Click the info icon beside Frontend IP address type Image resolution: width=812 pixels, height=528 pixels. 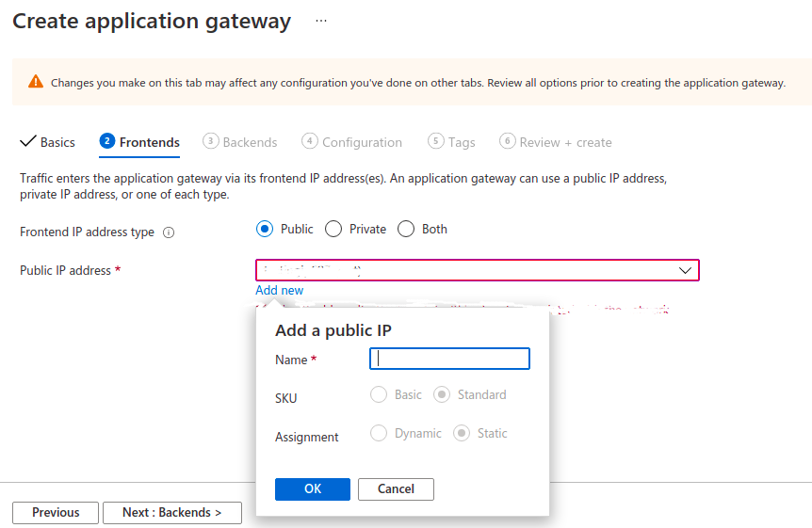coord(169,232)
